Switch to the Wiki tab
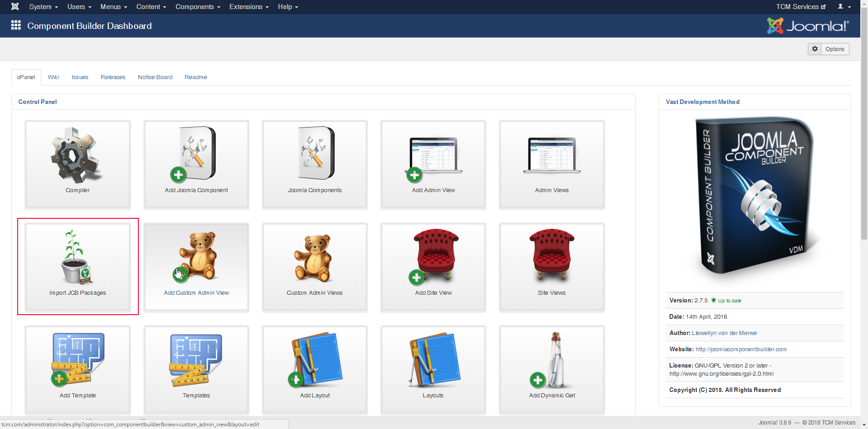This screenshot has width=868, height=429. point(53,77)
